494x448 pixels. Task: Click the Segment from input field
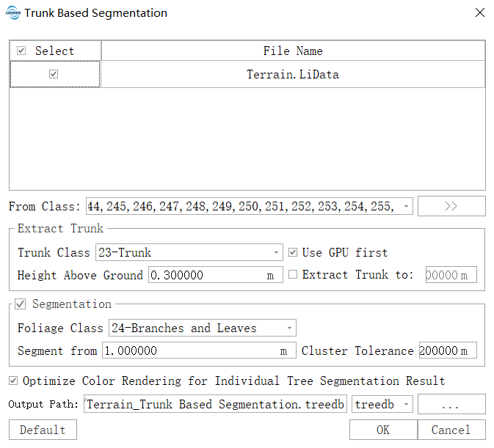189,351
